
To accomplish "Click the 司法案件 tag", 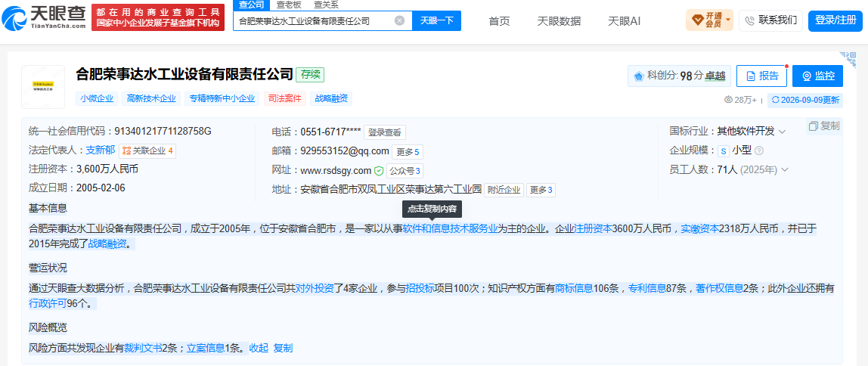I will pos(284,98).
